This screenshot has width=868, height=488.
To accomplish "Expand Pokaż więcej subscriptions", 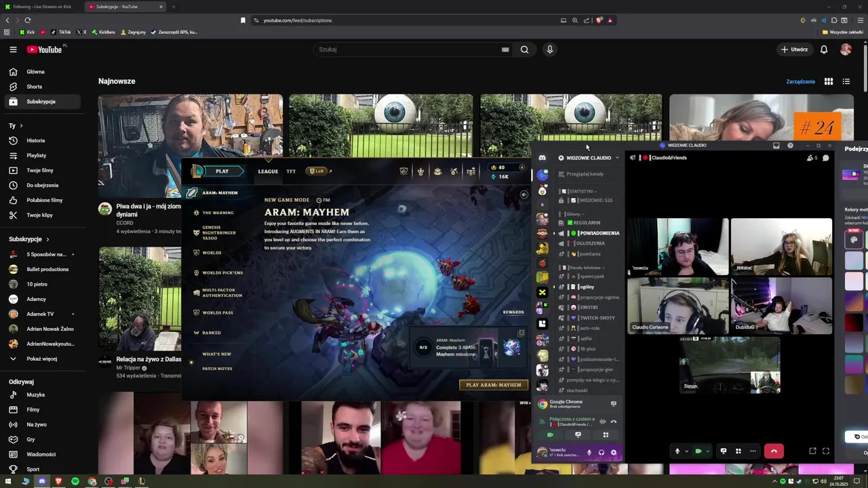I will tap(41, 359).
